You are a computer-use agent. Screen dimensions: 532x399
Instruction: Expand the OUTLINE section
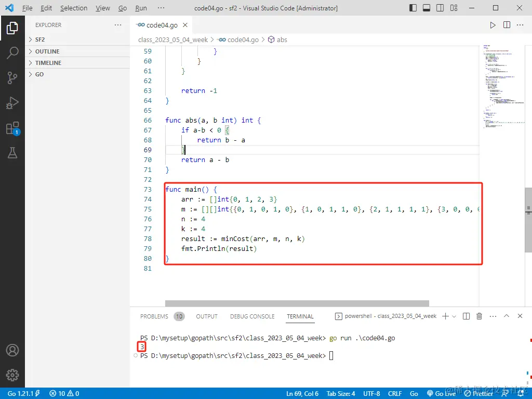coord(77,51)
